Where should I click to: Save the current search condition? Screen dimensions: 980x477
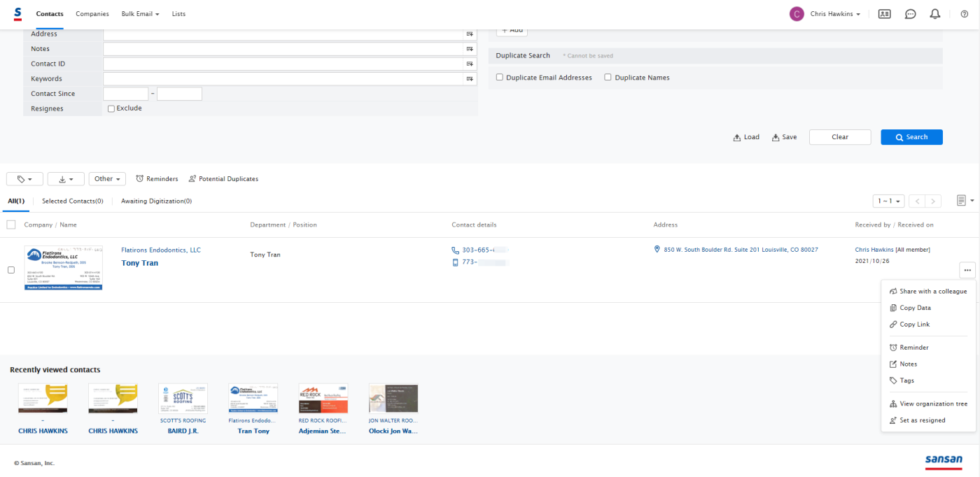point(784,137)
